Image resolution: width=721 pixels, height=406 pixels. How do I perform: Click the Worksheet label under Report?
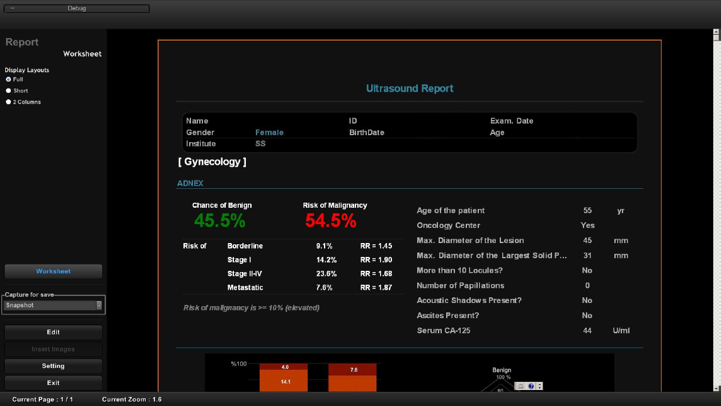(82, 54)
